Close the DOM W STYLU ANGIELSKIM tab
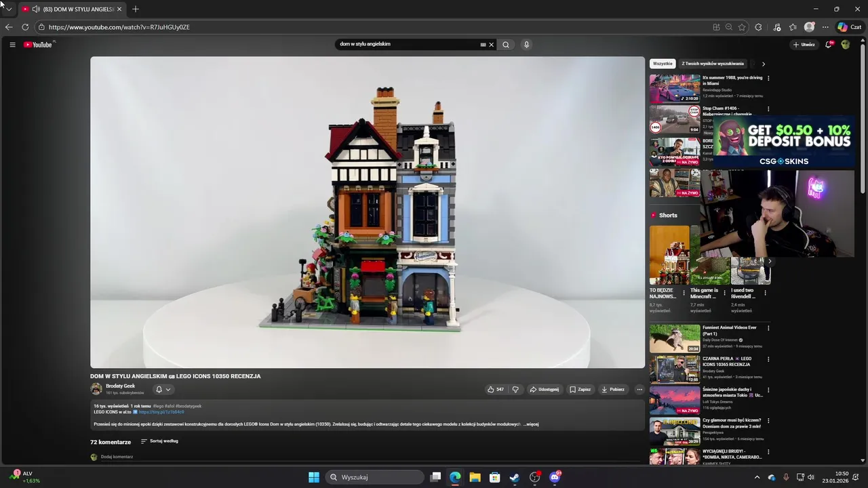 (x=119, y=9)
